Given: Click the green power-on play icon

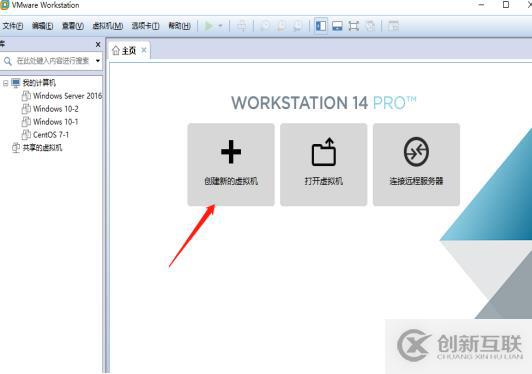Looking at the screenshot, I should point(209,26).
